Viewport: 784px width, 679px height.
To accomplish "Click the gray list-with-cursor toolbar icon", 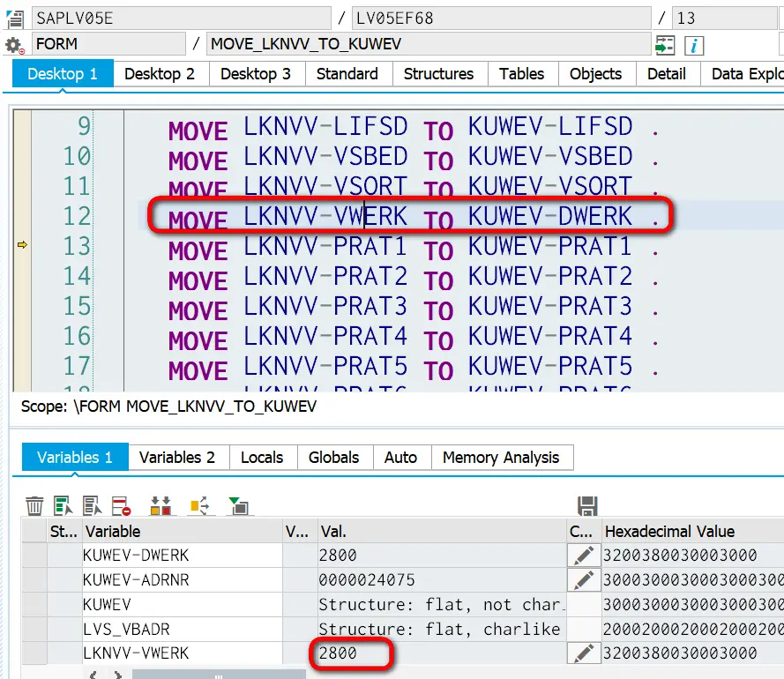I will pos(93,505).
